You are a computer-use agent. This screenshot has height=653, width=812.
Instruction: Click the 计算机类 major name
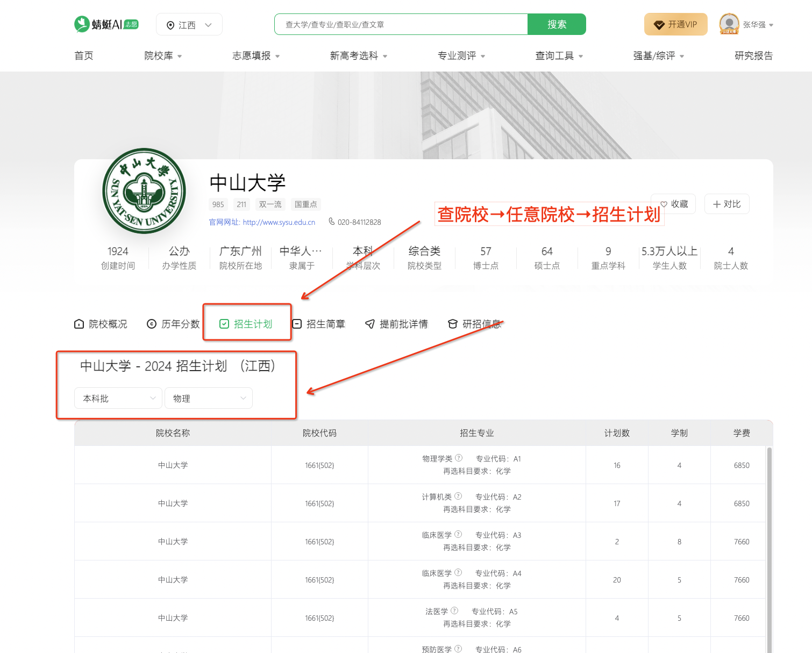[x=437, y=497]
